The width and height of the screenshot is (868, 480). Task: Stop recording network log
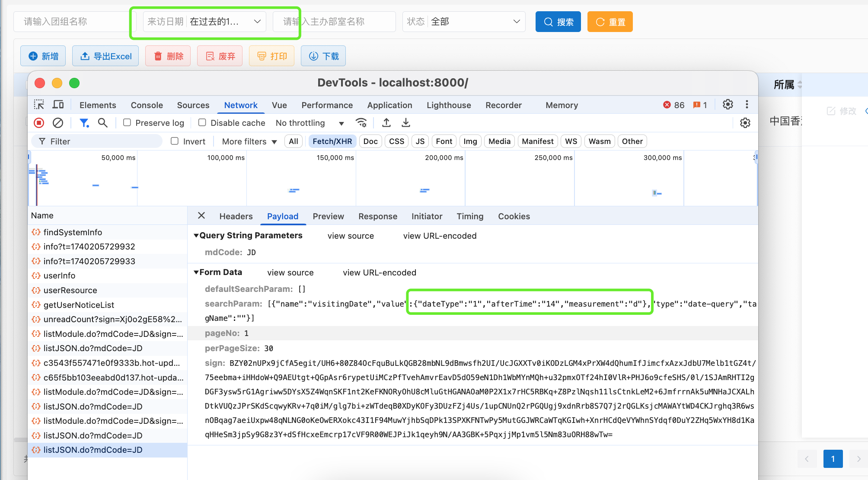tap(39, 123)
